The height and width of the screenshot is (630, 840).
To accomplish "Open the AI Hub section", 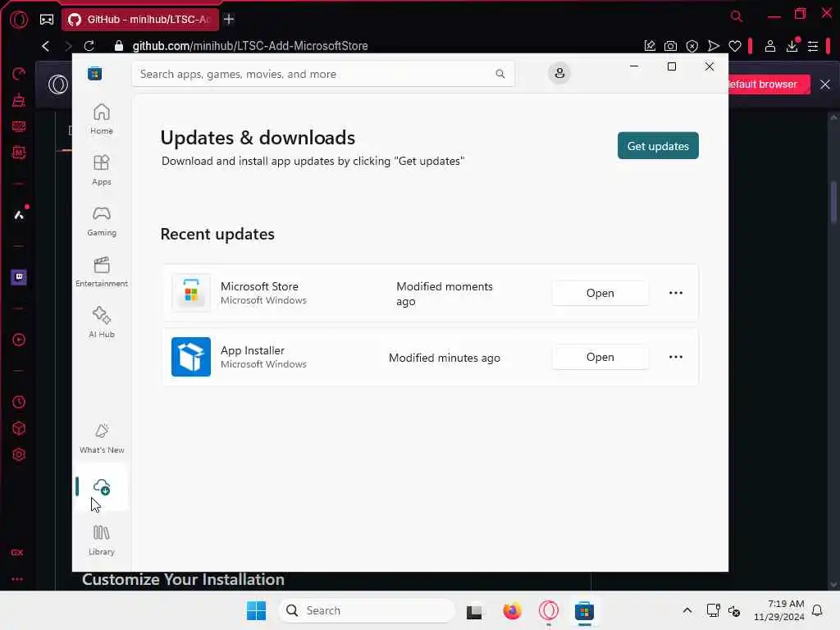I will [x=101, y=322].
